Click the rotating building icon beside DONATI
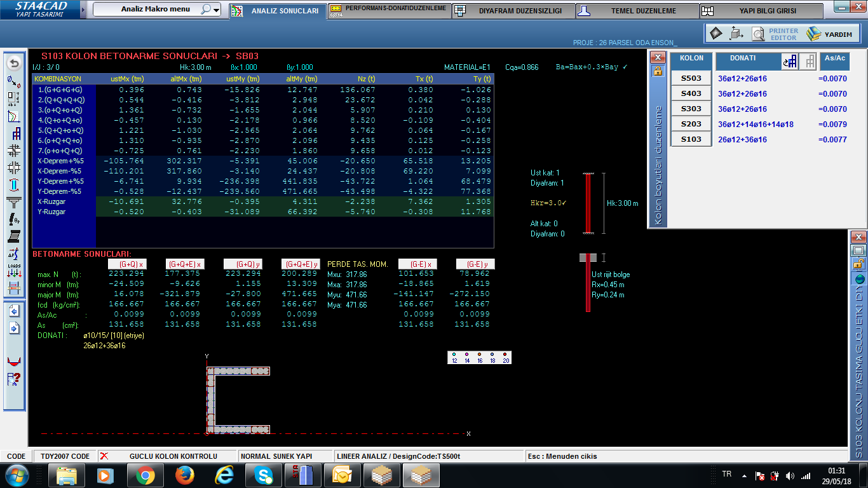The height and width of the screenshot is (488, 868). click(x=790, y=61)
